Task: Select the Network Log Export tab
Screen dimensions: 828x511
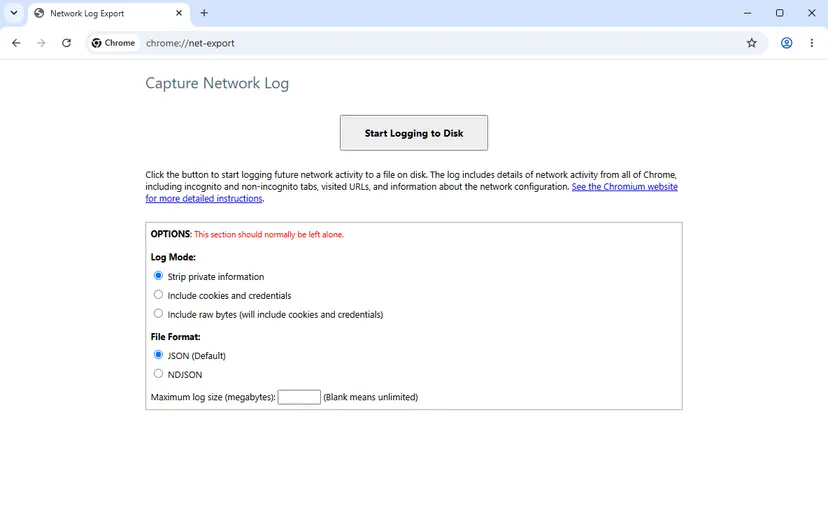Action: point(109,13)
